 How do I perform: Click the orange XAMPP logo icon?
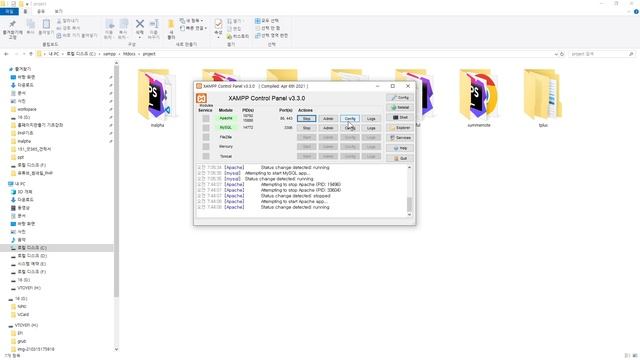tap(202, 98)
